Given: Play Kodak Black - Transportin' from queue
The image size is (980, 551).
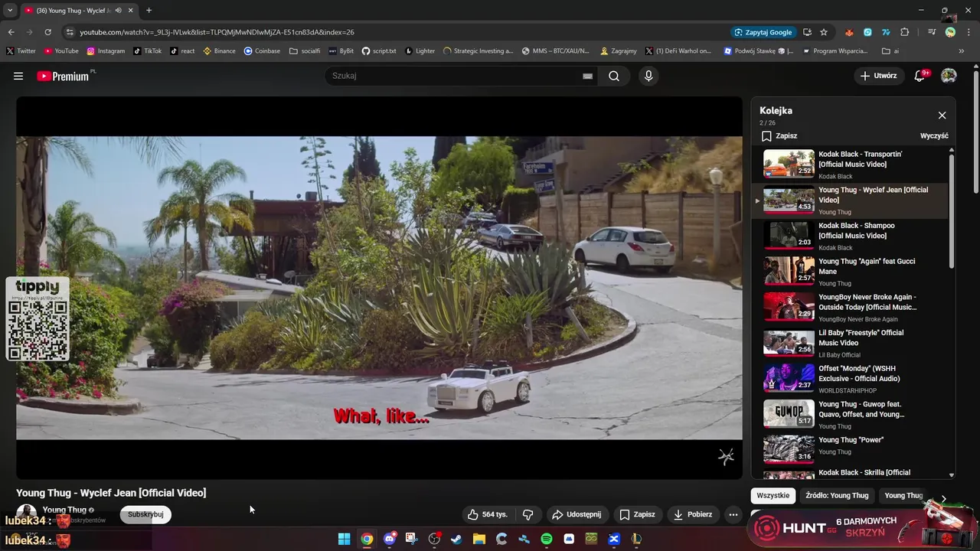Looking at the screenshot, I should (x=850, y=164).
